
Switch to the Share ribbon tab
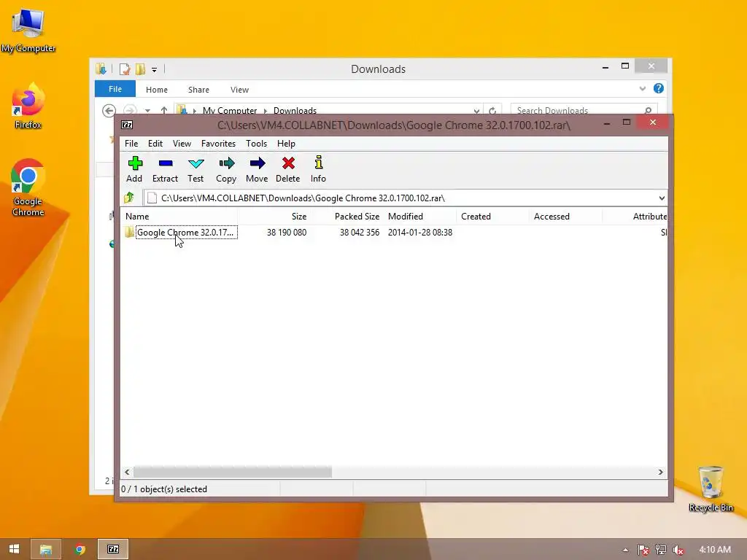[x=198, y=90]
